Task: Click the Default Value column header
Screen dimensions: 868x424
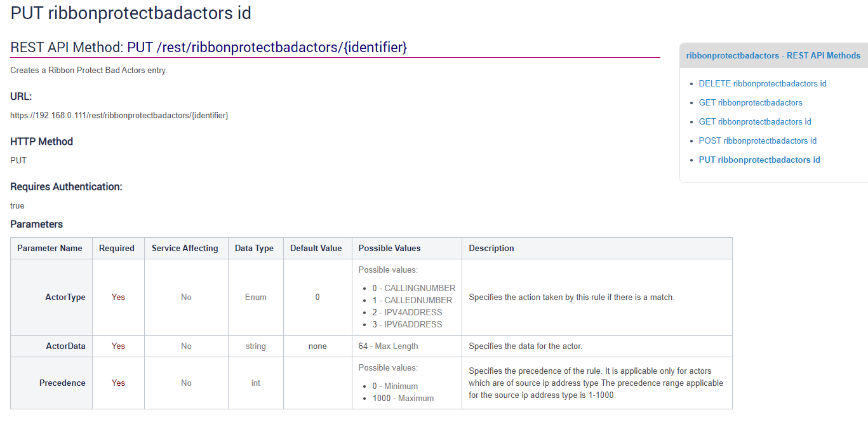Action: (317, 248)
